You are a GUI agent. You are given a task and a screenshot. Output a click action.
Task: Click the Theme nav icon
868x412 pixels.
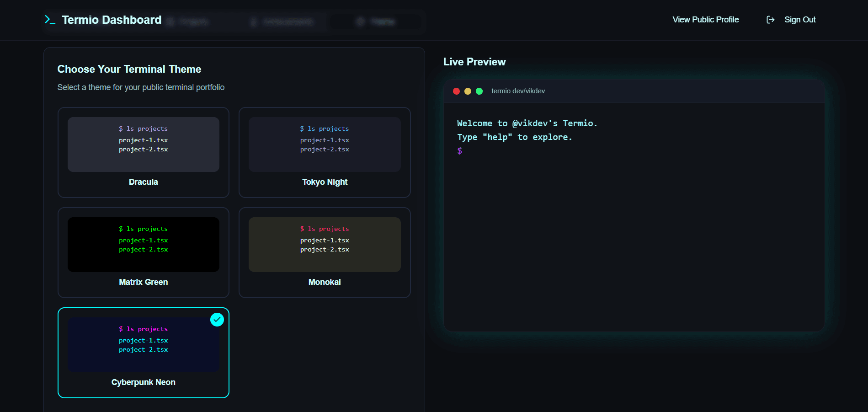tap(360, 21)
